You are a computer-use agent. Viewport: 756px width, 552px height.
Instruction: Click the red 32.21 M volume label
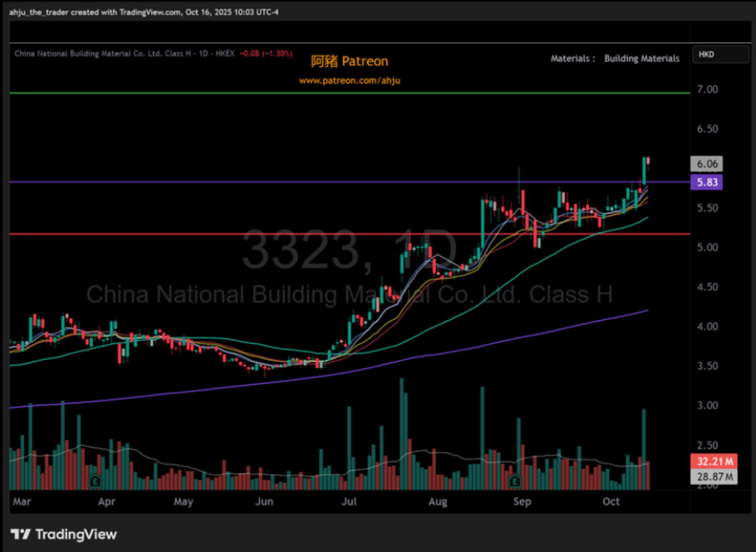coord(714,461)
